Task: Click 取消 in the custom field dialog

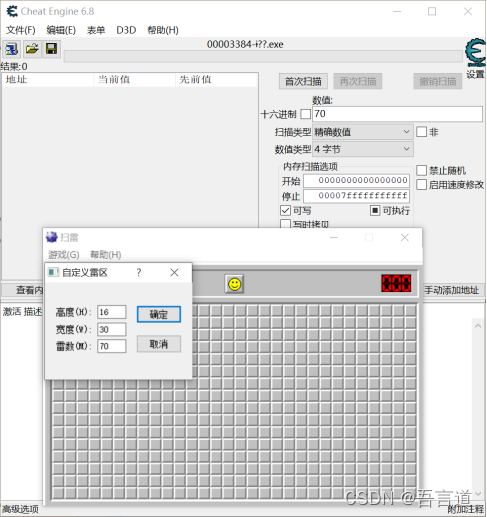Action: pyautogui.click(x=159, y=344)
